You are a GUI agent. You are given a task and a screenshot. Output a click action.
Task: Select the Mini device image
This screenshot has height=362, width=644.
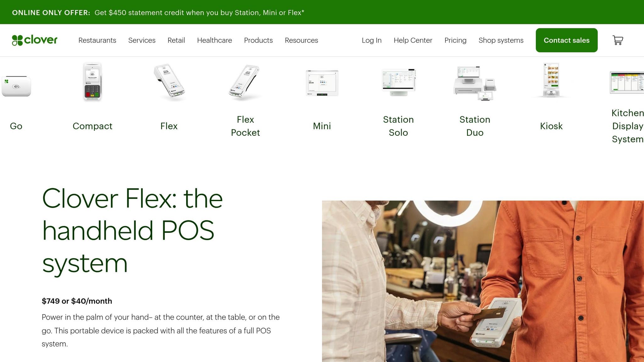point(322,83)
